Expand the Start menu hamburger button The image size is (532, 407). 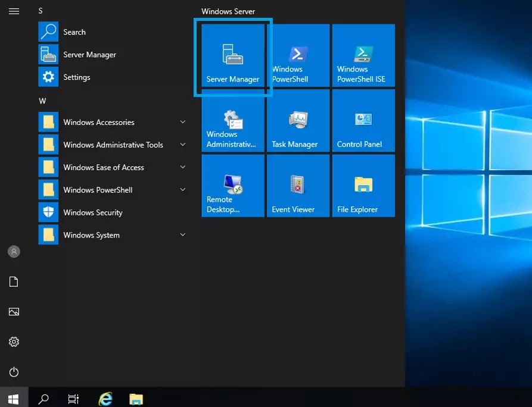(14, 11)
